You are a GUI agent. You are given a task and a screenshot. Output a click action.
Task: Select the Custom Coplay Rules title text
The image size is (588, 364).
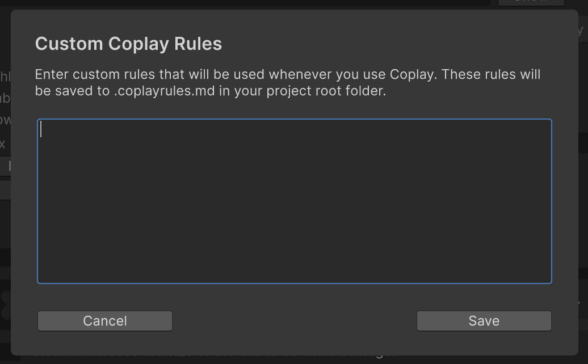click(x=128, y=44)
